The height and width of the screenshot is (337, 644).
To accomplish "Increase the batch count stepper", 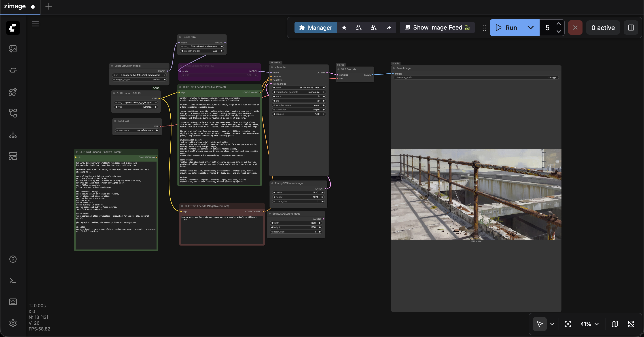I will pyautogui.click(x=559, y=23).
